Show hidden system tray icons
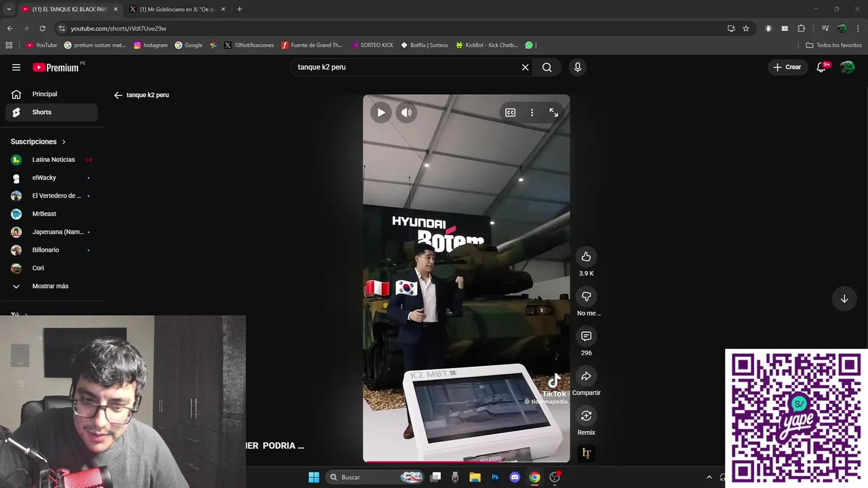Screen dimensions: 868x488 (x=709, y=477)
